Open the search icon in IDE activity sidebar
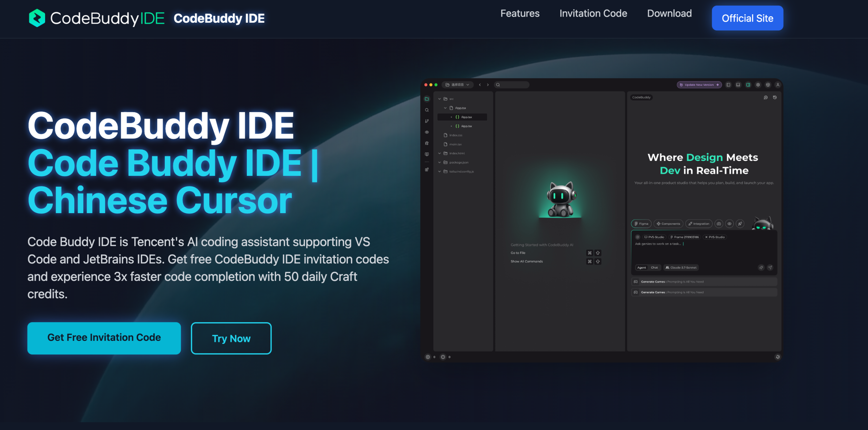Viewport: 868px width, 430px height. point(427,110)
